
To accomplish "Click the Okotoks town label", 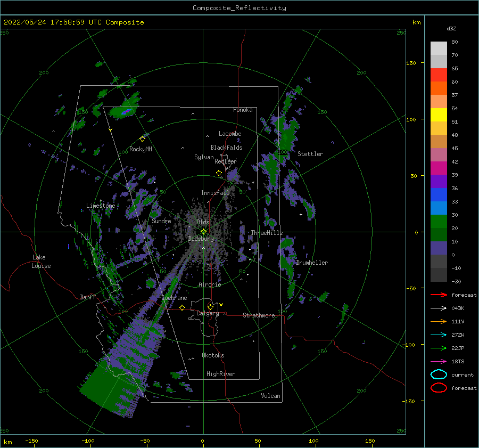I will click(213, 355).
